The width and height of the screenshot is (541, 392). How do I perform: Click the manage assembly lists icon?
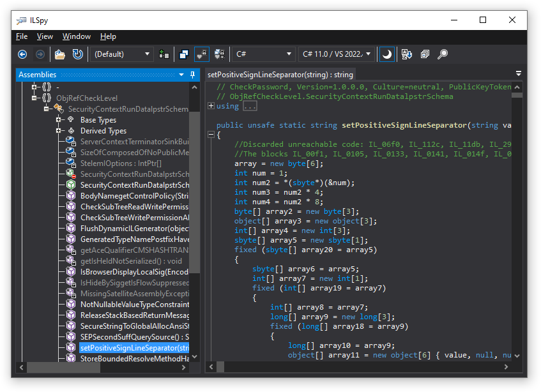[164, 54]
